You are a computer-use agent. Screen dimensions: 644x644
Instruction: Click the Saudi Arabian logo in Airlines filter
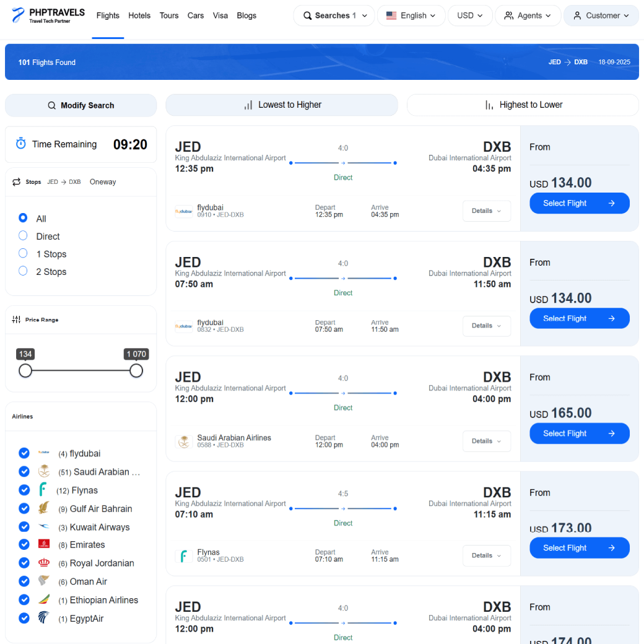(43, 471)
